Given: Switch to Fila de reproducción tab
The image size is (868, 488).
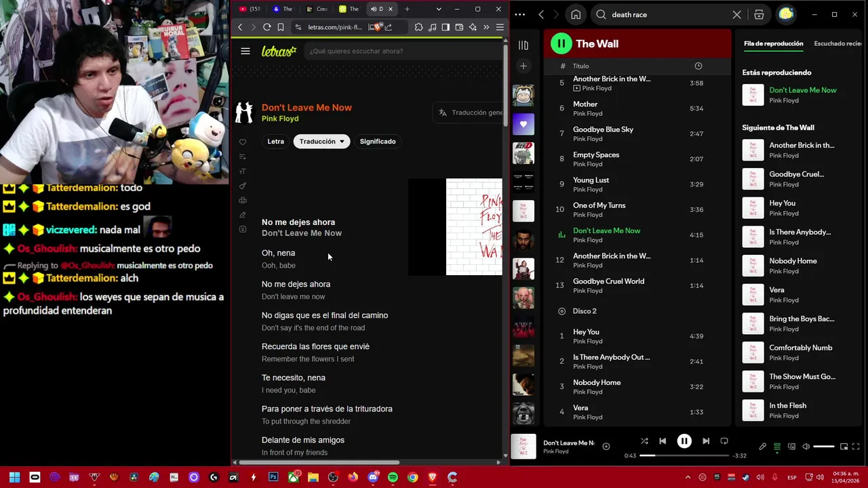Looking at the screenshot, I should pos(773,43).
